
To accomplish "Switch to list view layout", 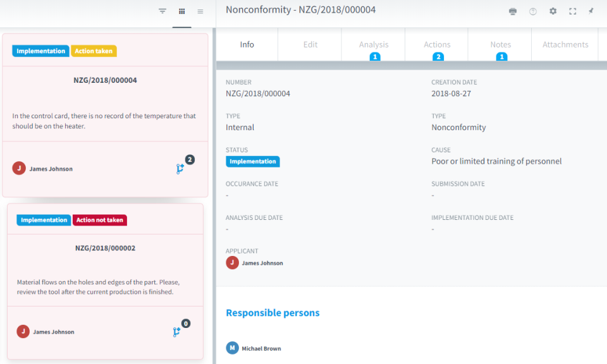I will [200, 11].
